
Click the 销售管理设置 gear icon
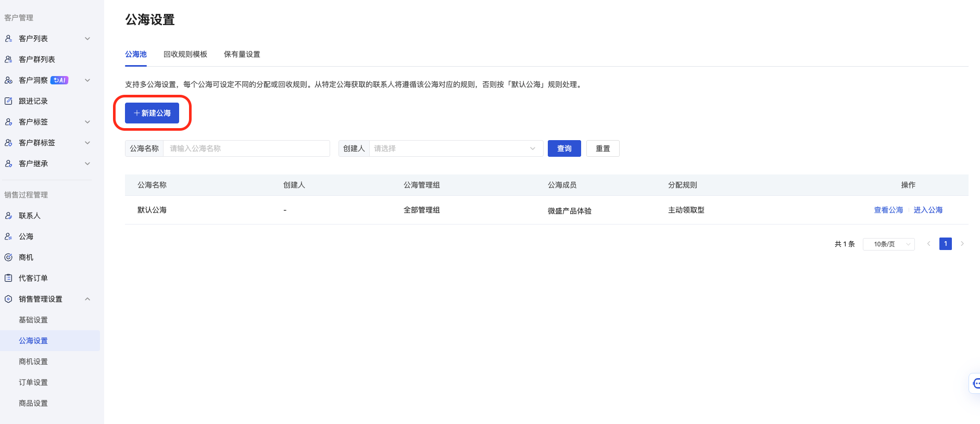[x=8, y=299]
